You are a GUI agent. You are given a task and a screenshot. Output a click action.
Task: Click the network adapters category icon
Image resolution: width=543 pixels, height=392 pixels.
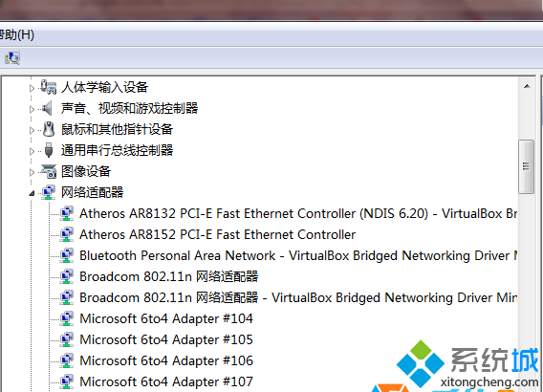pos(49,192)
